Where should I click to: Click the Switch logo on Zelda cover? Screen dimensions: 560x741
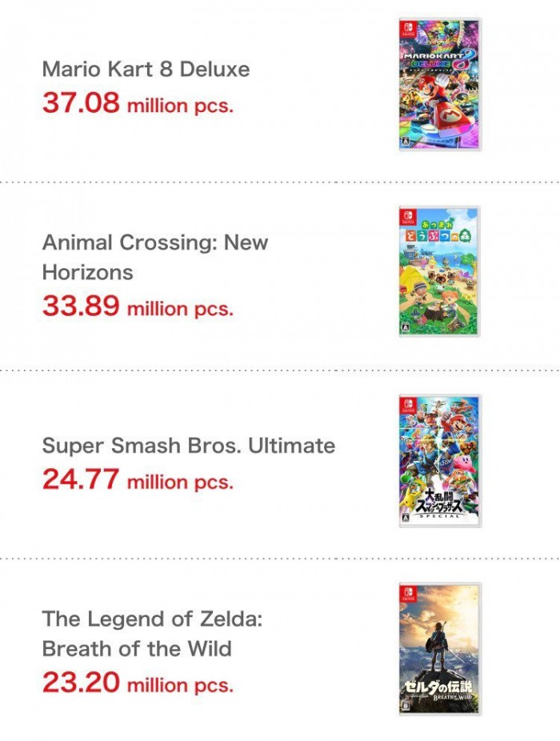tap(407, 594)
